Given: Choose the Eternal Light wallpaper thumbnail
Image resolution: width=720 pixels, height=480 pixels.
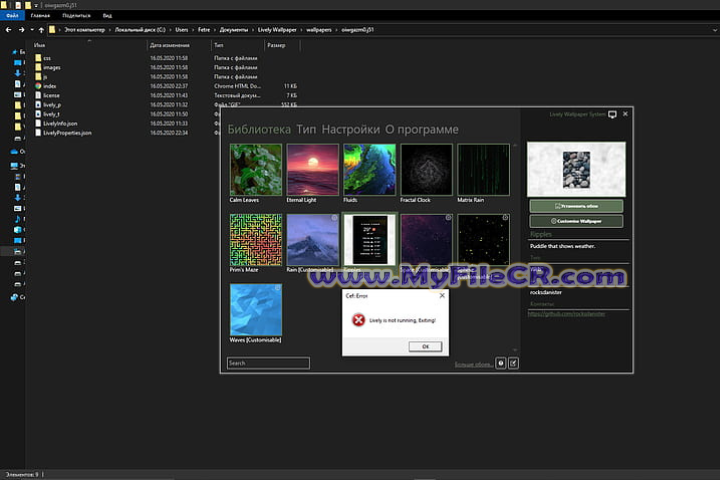Looking at the screenshot, I should pyautogui.click(x=312, y=168).
